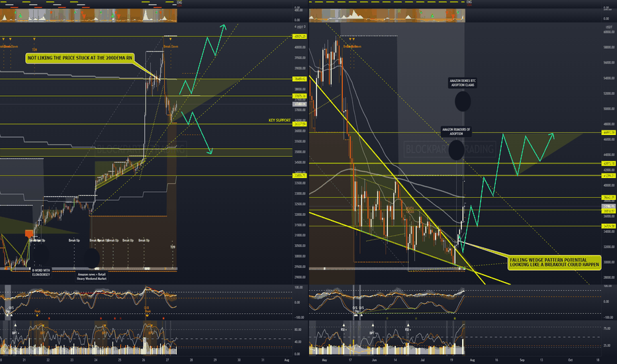
Task: Click black circle under AMAZON RUMOURS OF ADOPTION label
Action: 456,150
